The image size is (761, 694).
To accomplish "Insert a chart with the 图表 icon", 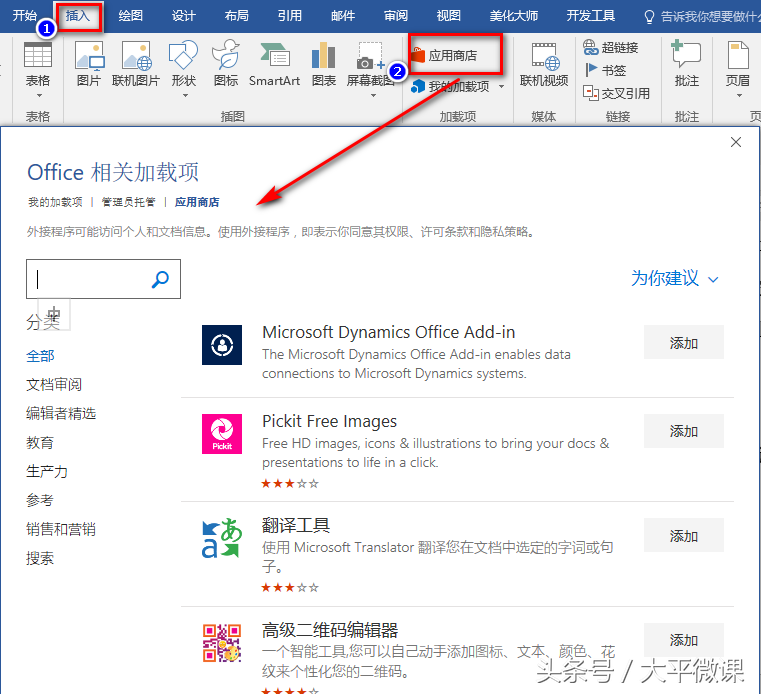I will coord(324,64).
